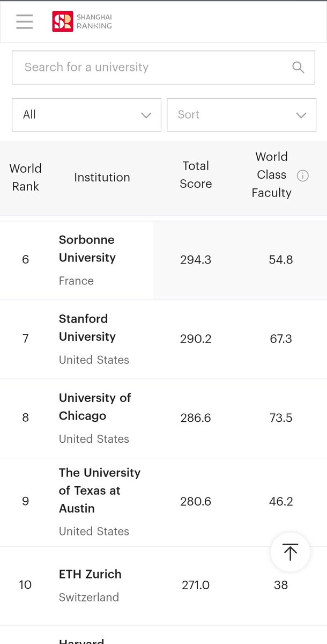
Task: Tap the back-to-top arrow button
Action: tap(290, 552)
